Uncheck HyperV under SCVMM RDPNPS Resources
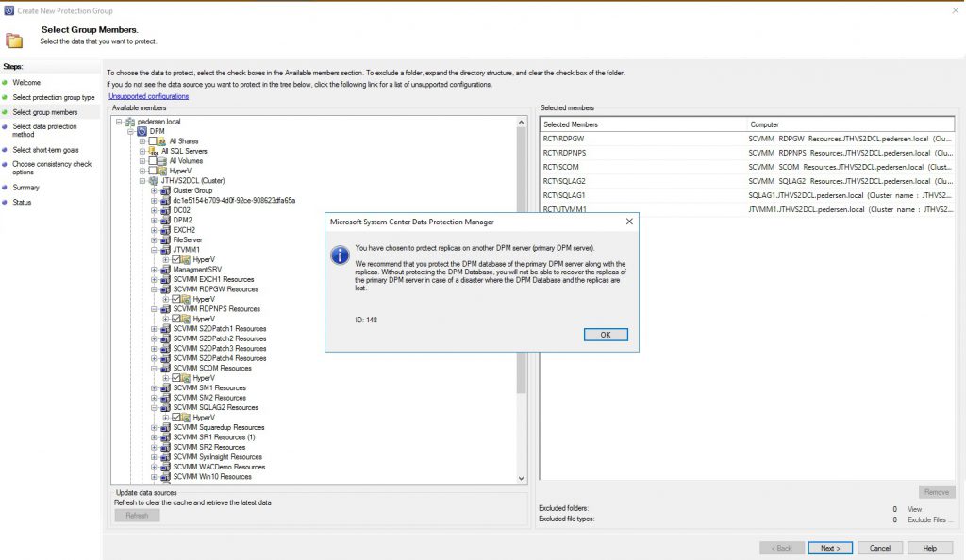The width and height of the screenshot is (966, 560). pyautogui.click(x=175, y=319)
